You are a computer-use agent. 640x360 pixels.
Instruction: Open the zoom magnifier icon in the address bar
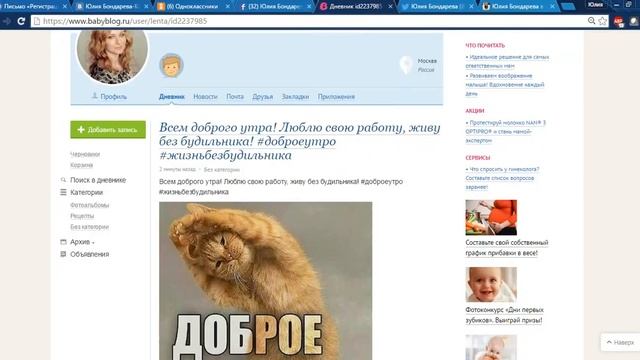(591, 21)
